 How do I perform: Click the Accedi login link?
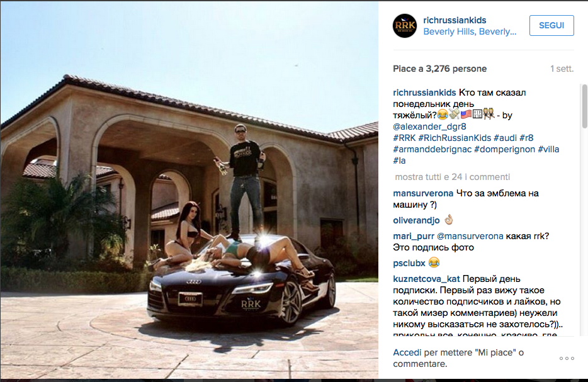pyautogui.click(x=407, y=352)
